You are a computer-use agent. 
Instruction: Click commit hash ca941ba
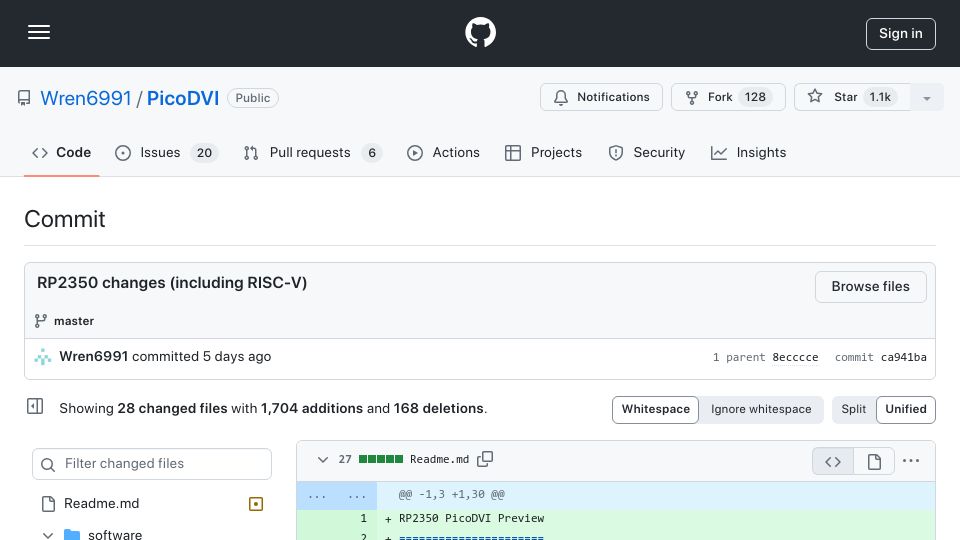point(903,357)
